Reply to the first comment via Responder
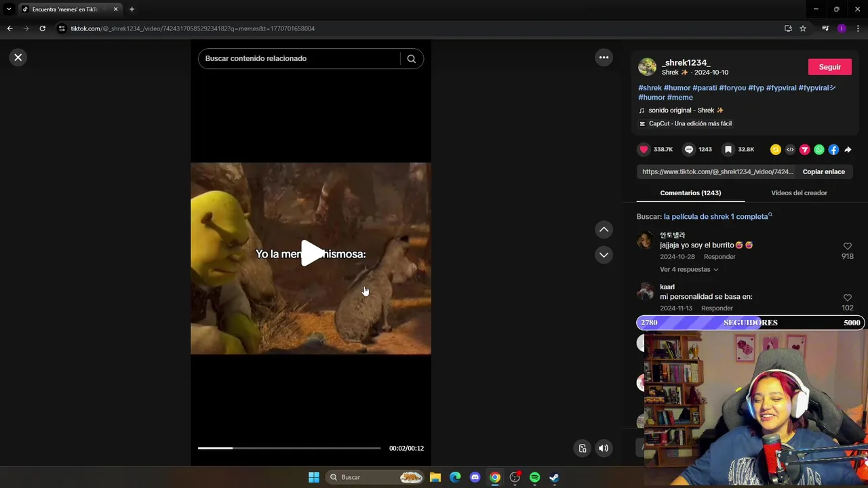The image size is (868, 488). [719, 257]
